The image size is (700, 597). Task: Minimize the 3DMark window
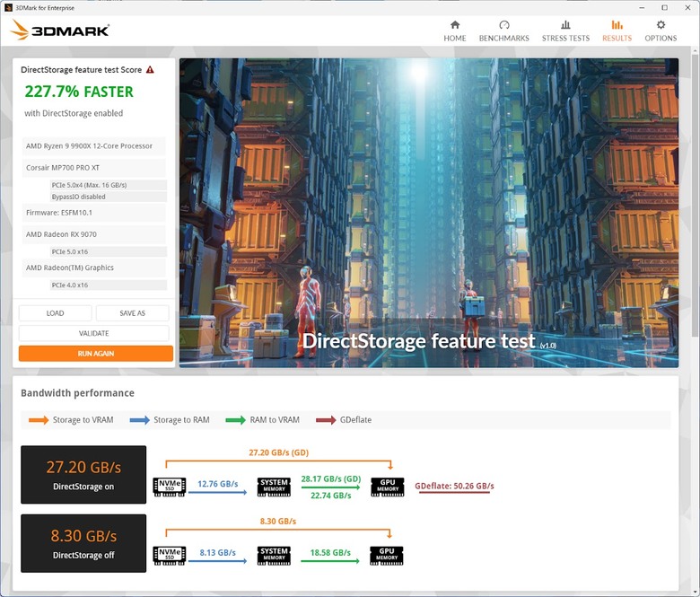(642, 7)
